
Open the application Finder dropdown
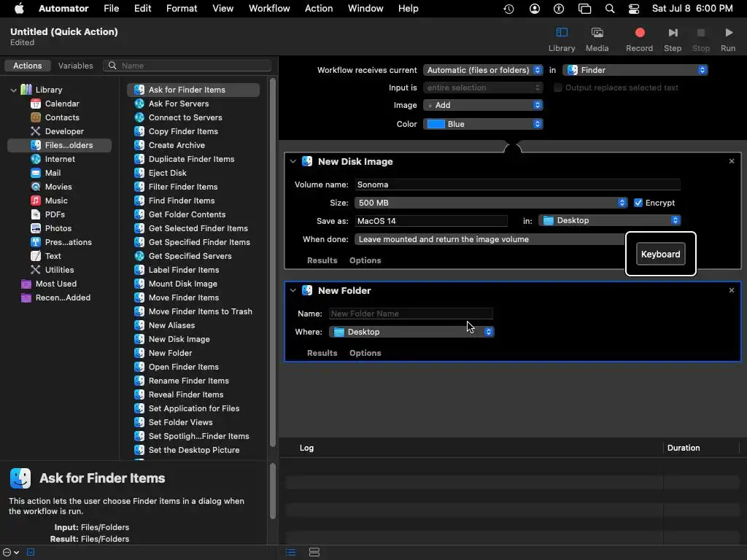[635, 70]
